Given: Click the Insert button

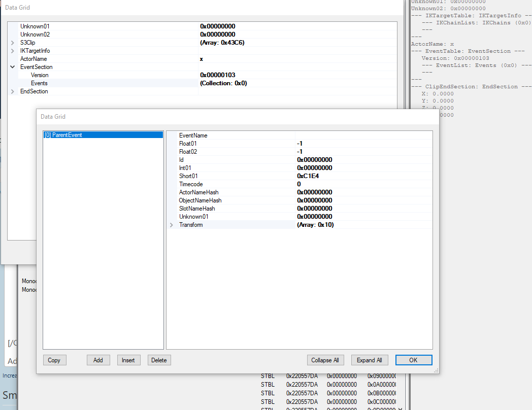Looking at the screenshot, I should pos(128,360).
